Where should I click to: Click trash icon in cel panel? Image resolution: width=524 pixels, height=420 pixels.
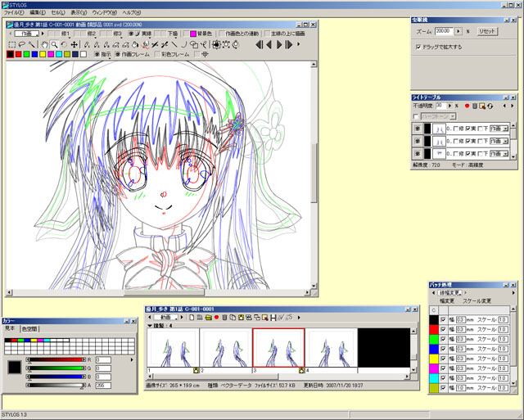tap(224, 318)
